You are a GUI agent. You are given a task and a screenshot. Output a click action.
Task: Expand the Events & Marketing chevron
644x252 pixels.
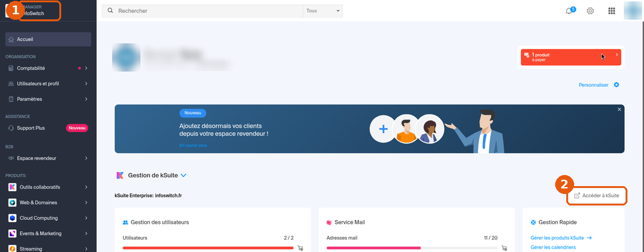tap(86, 234)
